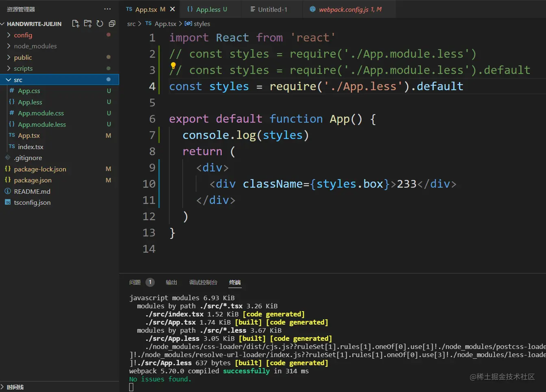Click the New File icon in explorer header
This screenshot has width=546, height=392.
pyautogui.click(x=76, y=24)
